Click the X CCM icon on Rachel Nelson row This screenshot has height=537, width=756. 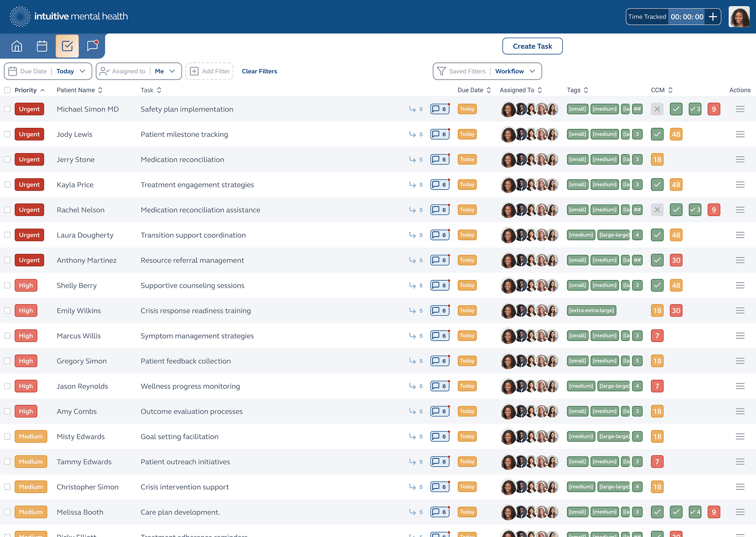click(x=657, y=210)
